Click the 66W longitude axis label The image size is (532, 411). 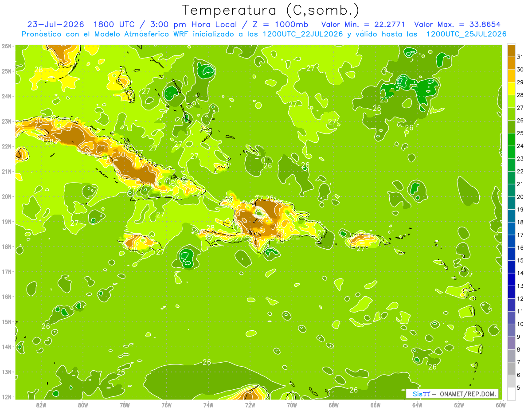[x=376, y=405]
